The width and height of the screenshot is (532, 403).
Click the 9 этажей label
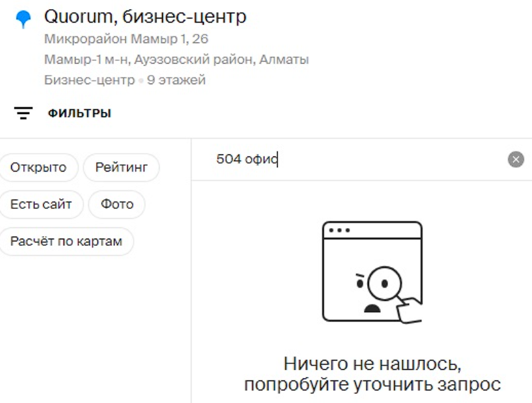176,80
